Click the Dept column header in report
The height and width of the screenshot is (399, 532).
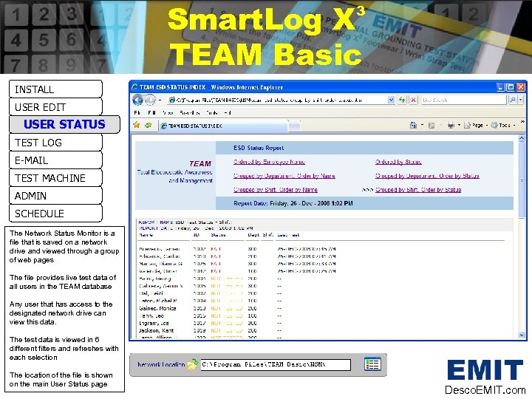[253, 235]
